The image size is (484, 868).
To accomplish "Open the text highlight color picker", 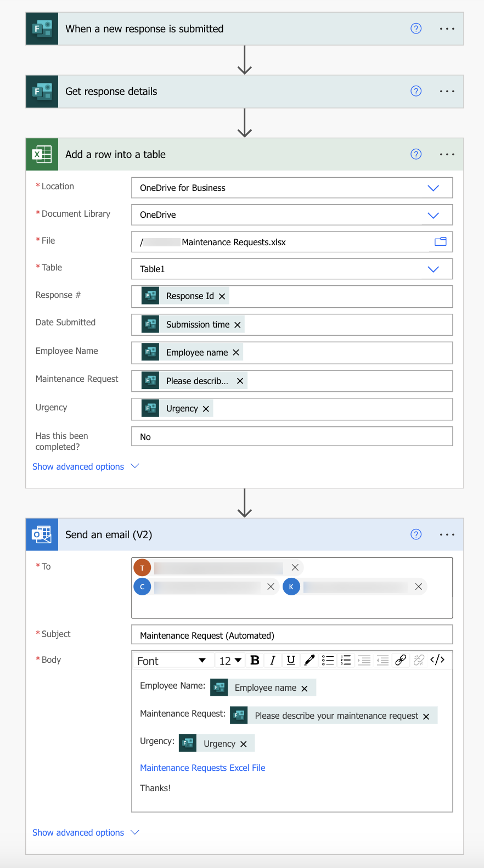I will tap(309, 660).
